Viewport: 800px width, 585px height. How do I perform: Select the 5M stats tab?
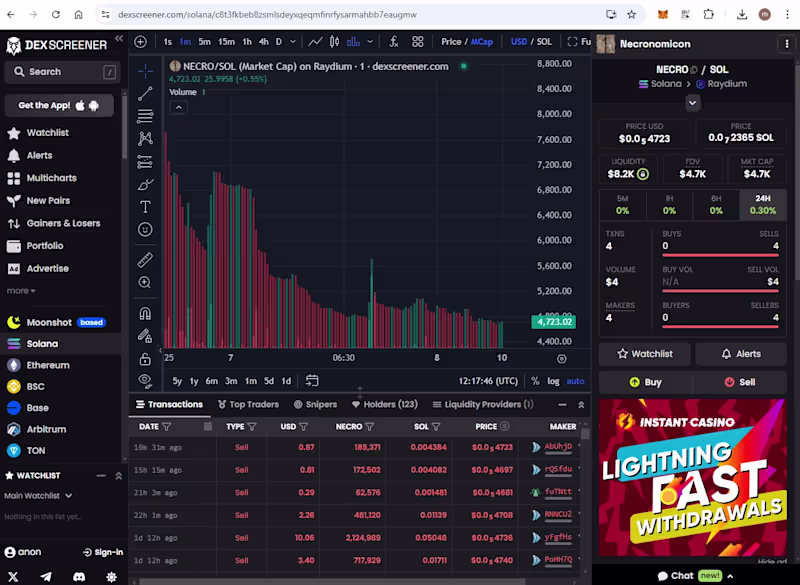point(622,205)
